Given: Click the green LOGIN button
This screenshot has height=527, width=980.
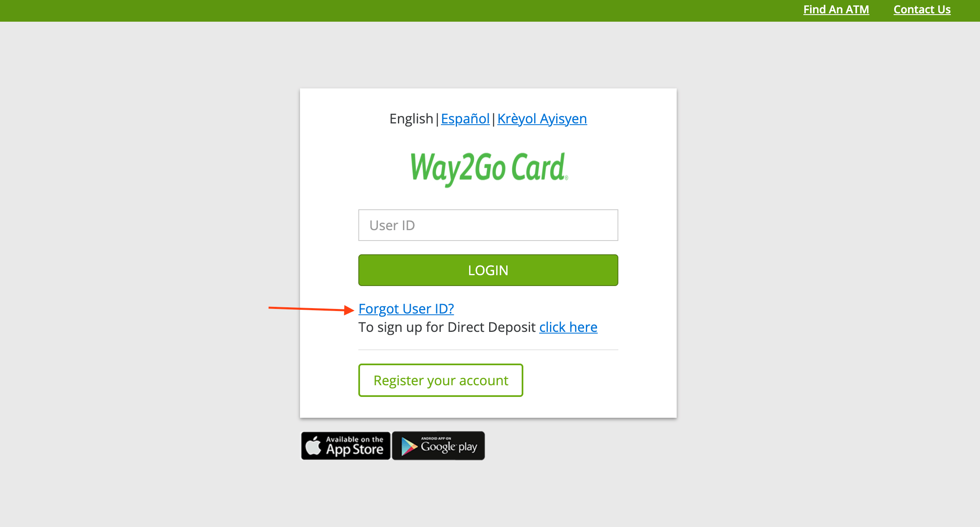Looking at the screenshot, I should click(488, 270).
